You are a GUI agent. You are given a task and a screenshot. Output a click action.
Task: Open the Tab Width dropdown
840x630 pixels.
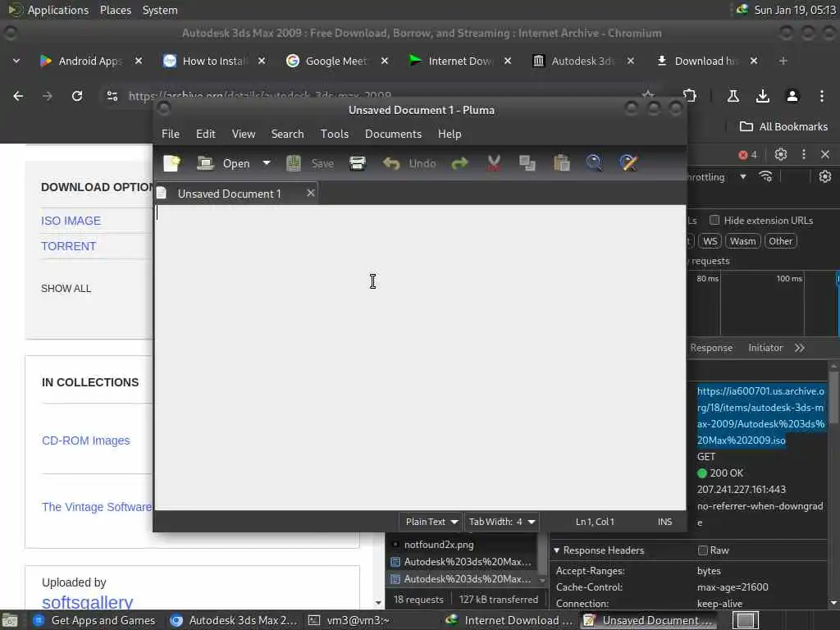pyautogui.click(x=502, y=521)
